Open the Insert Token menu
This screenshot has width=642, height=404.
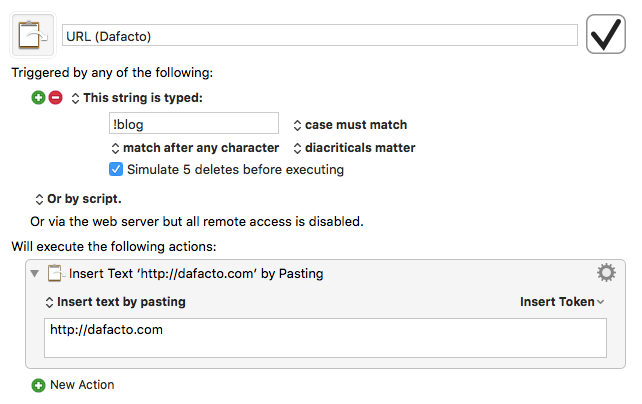click(x=562, y=302)
